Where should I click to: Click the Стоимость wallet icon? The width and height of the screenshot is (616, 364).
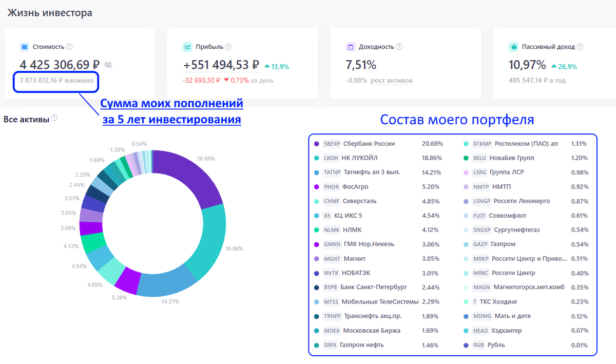click(x=24, y=47)
